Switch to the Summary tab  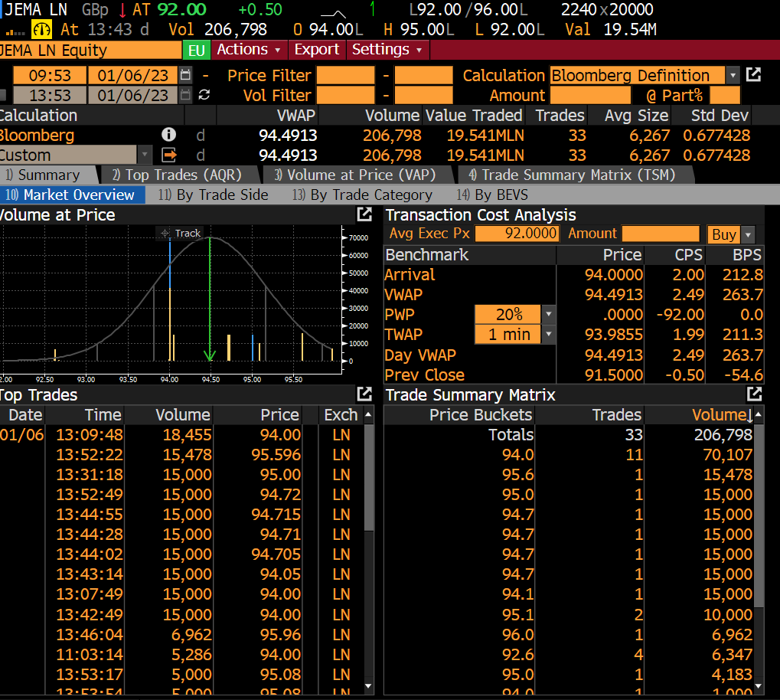(49, 175)
